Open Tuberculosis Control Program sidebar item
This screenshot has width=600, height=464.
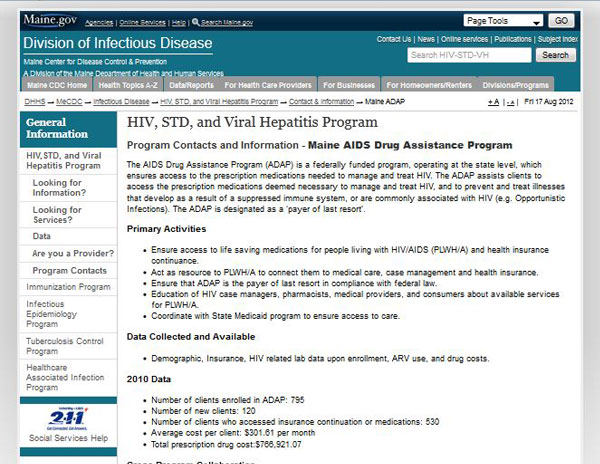coord(65,346)
